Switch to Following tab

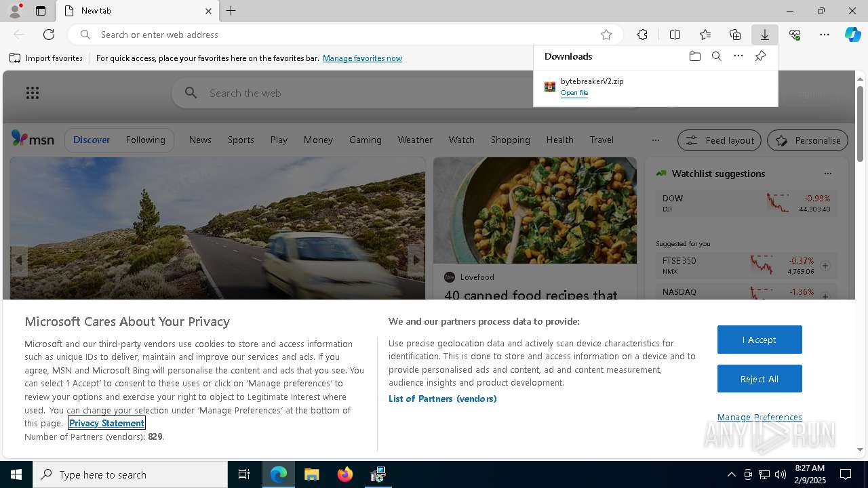tap(145, 140)
